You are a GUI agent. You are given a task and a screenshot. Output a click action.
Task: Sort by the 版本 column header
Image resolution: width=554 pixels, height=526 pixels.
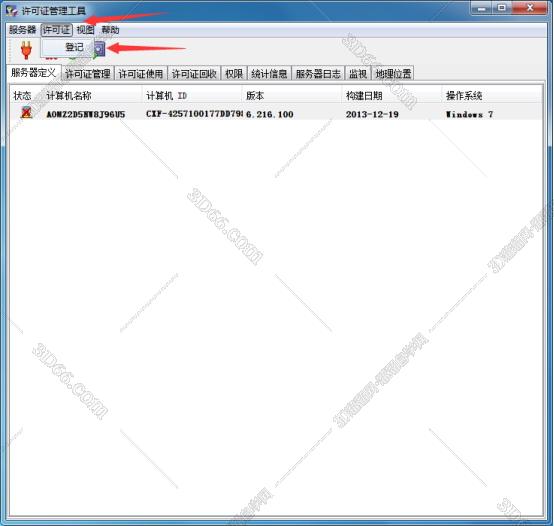[x=292, y=95]
